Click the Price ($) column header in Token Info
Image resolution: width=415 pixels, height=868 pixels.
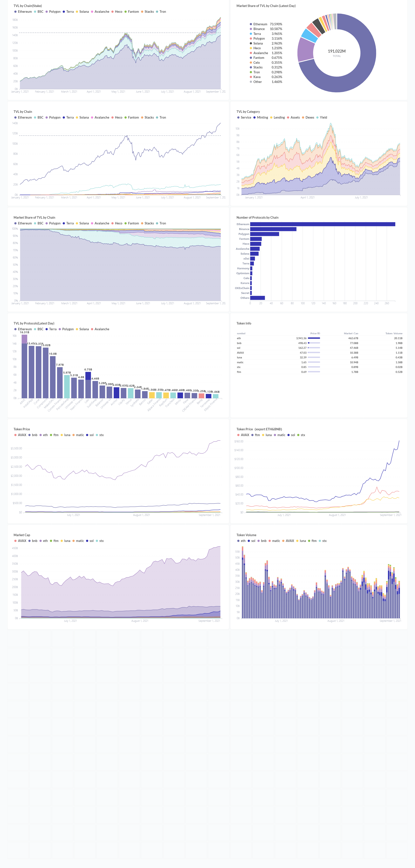[315, 334]
